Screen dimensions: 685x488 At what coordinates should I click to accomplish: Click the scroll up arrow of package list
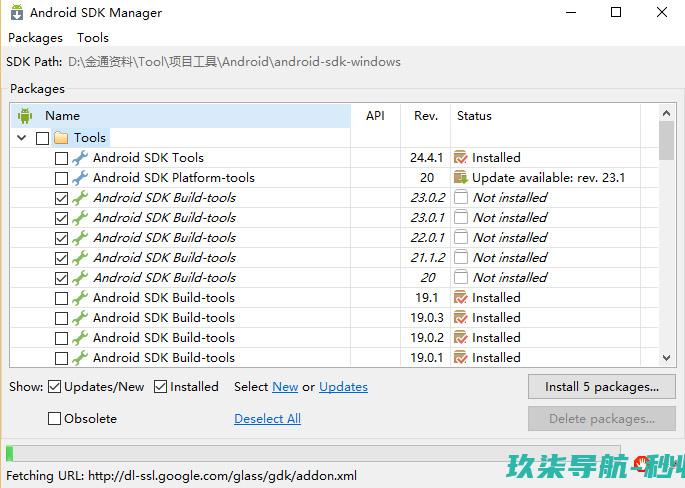point(667,114)
